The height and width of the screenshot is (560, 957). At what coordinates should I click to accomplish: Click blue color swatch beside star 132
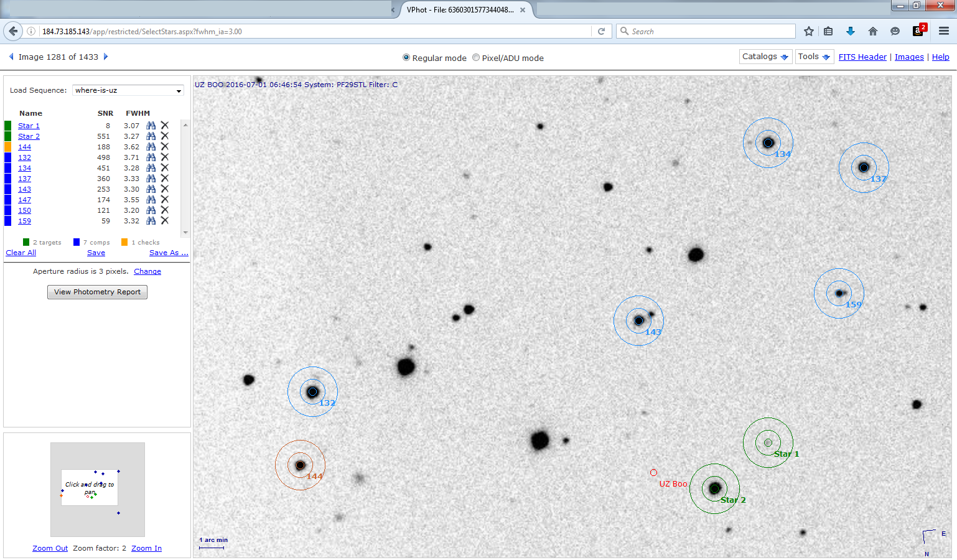pos(8,157)
